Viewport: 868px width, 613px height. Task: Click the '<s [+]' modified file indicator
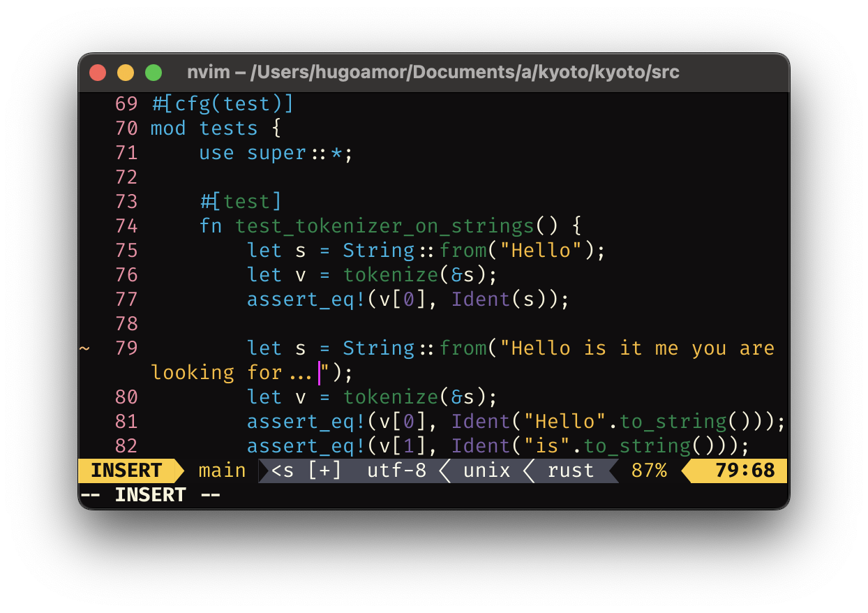[306, 471]
